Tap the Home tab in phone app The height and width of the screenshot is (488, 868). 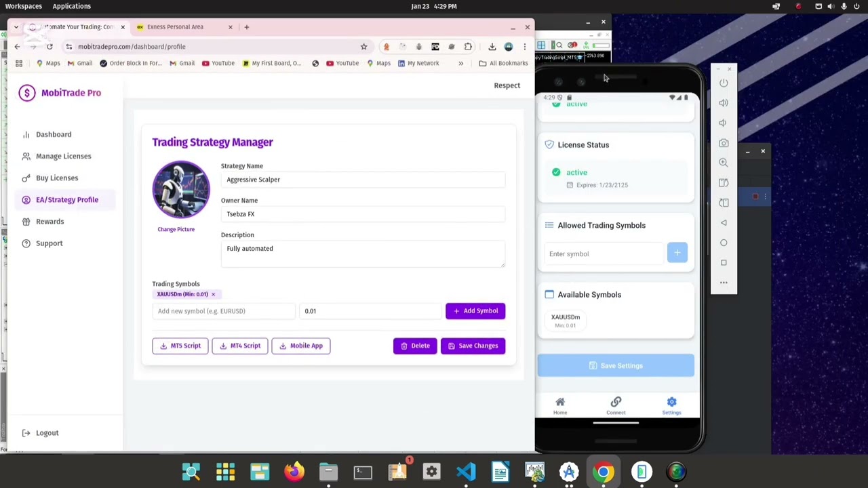point(560,406)
